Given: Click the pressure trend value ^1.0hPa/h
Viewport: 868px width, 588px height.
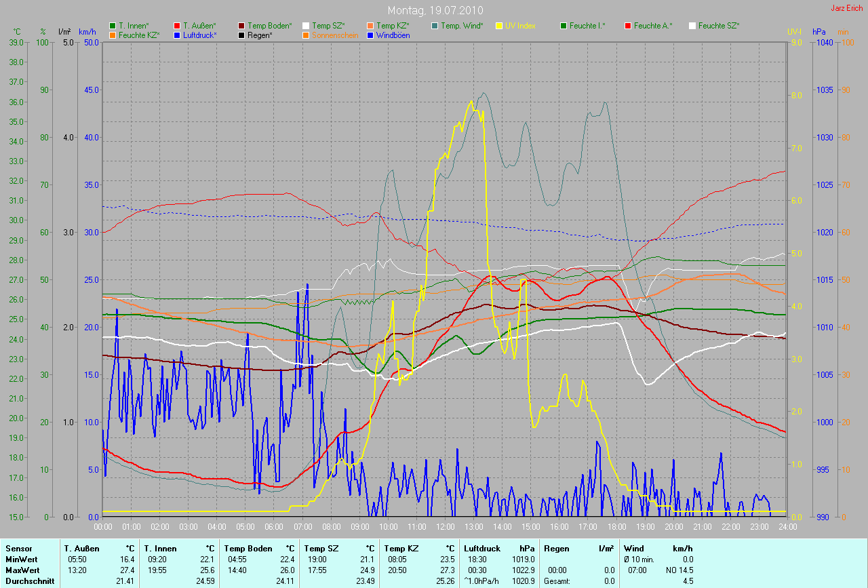Looking at the screenshot, I should tap(482, 582).
